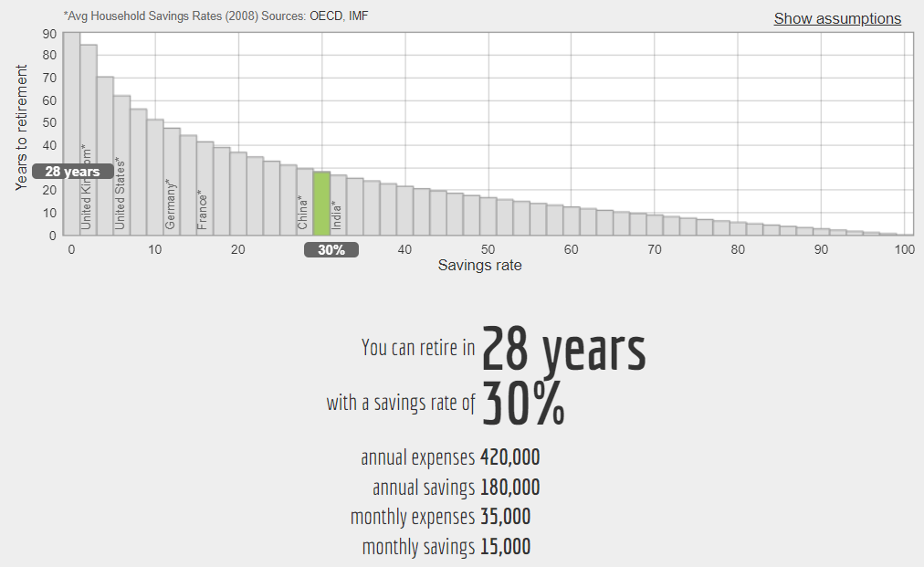Click the highlighted green 30% bar

click(x=321, y=205)
